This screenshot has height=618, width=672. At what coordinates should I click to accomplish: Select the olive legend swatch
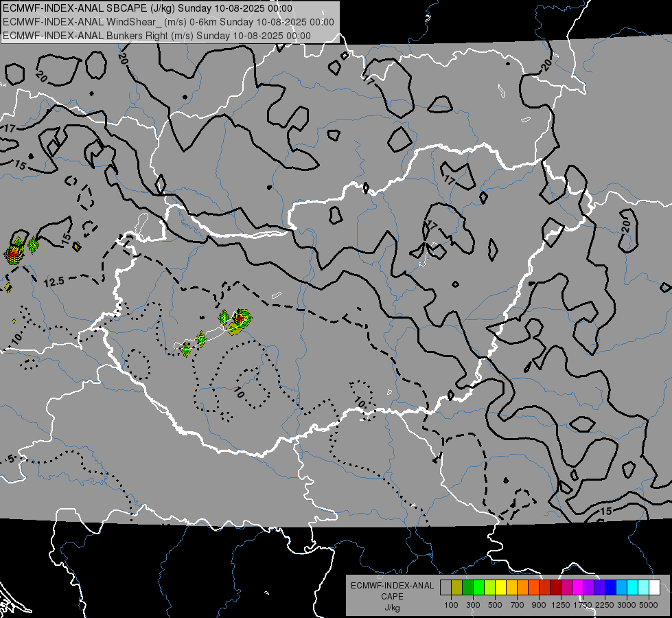click(x=456, y=587)
